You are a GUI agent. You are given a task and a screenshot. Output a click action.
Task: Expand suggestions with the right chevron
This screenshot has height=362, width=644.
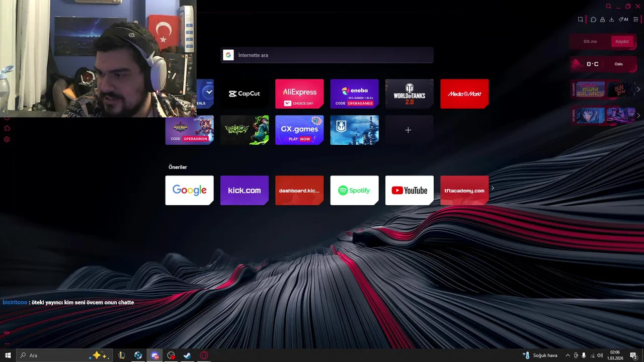point(493,188)
